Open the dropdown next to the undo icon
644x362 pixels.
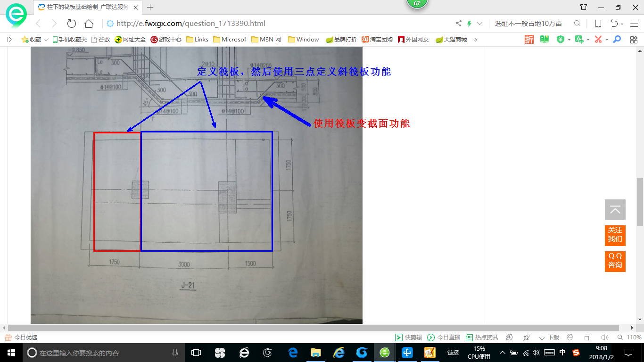tap(622, 24)
